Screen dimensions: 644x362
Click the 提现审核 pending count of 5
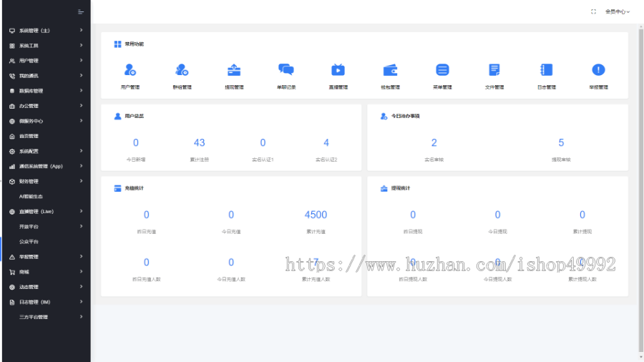(561, 143)
